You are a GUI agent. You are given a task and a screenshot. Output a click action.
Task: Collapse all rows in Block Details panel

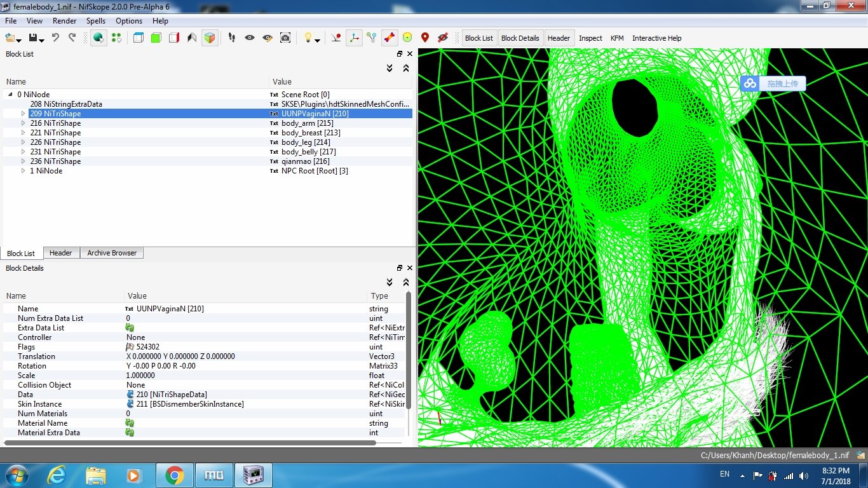(406, 282)
